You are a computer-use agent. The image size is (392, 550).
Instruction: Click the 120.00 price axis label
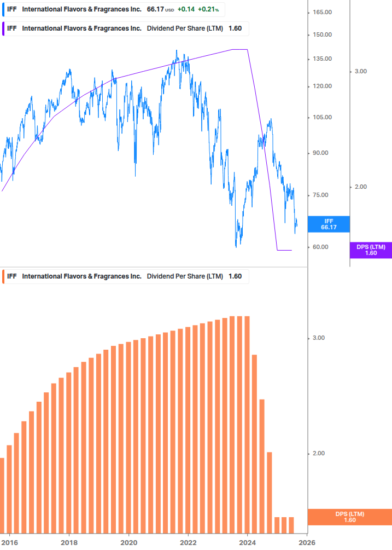322,86
